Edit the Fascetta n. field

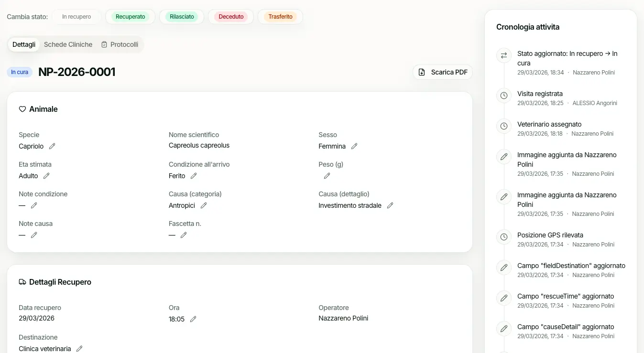point(184,235)
